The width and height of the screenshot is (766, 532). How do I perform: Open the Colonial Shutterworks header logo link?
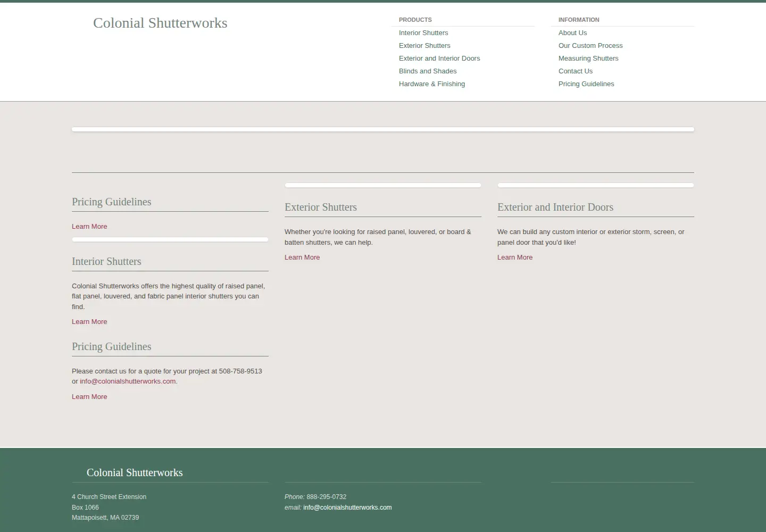[x=160, y=23]
